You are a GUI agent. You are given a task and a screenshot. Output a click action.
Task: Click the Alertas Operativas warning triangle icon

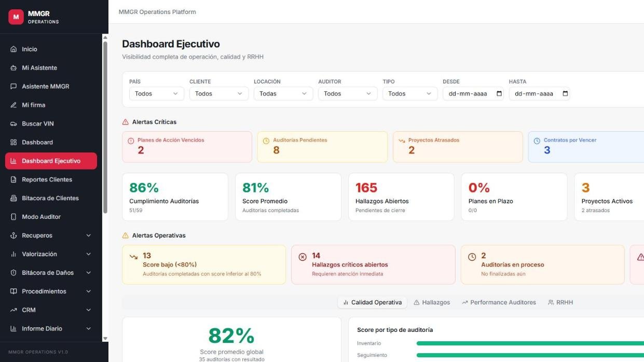[125, 235]
